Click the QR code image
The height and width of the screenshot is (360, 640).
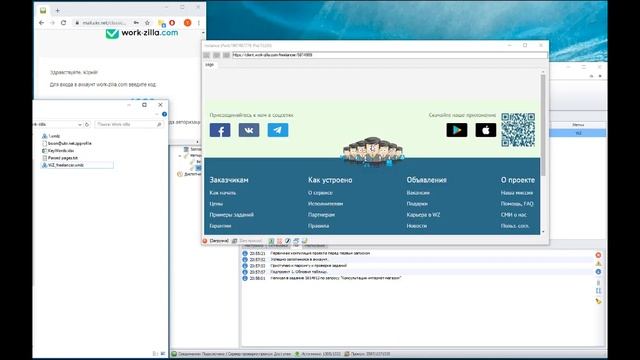coord(518,130)
